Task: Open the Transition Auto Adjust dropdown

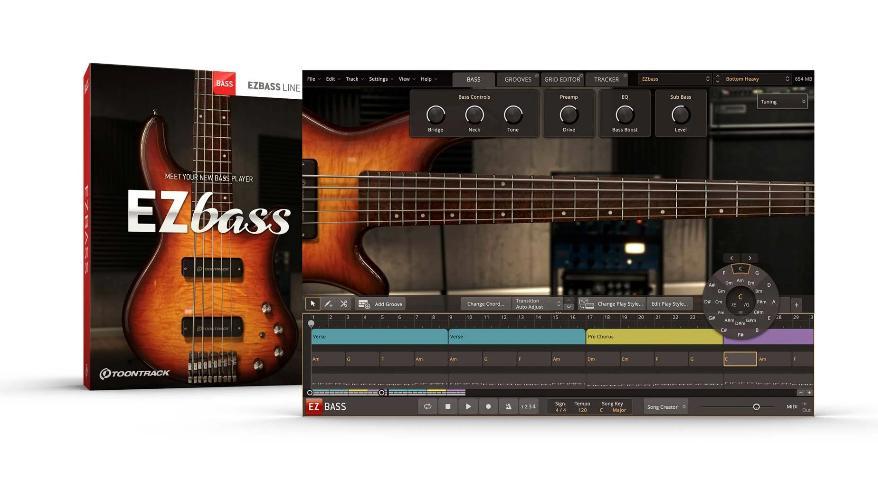Action: point(538,304)
